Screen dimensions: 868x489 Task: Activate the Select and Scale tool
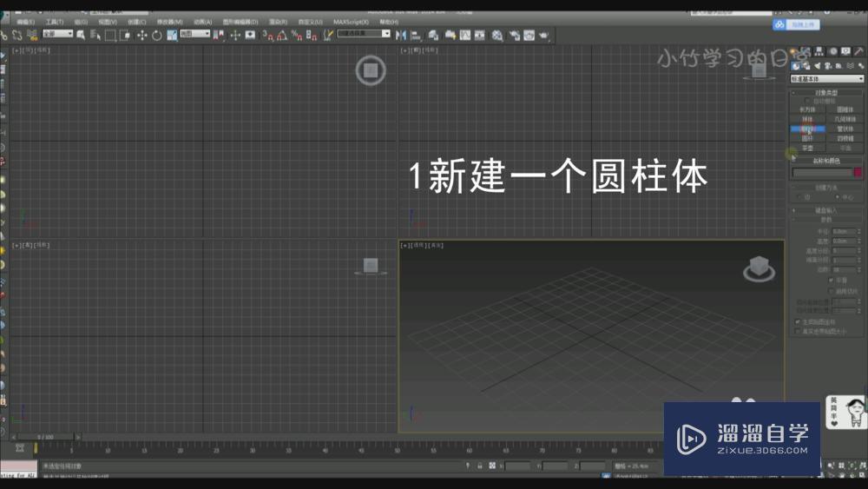[172, 36]
